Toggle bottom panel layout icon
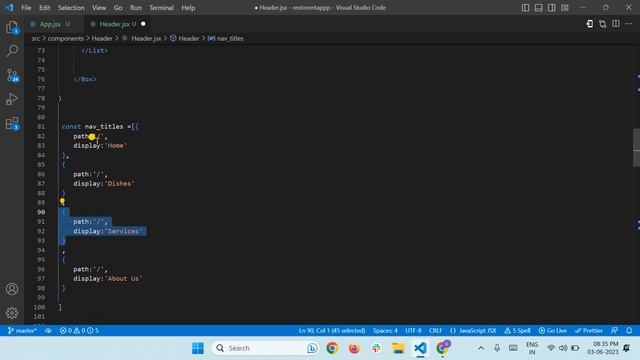Screen dimensions: 640x360 coord(539,8)
